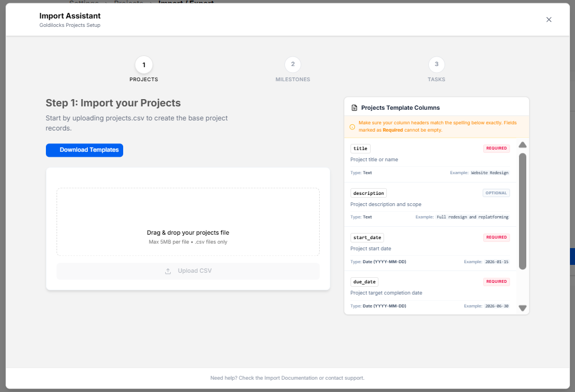Click the 'title' column name tag
The image size is (575, 392).
pos(360,148)
